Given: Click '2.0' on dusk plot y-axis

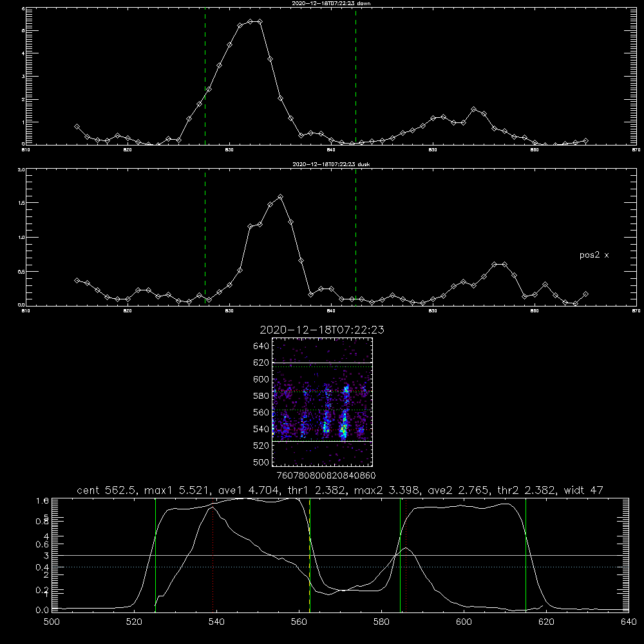Looking at the screenshot, I should pyautogui.click(x=22, y=169).
